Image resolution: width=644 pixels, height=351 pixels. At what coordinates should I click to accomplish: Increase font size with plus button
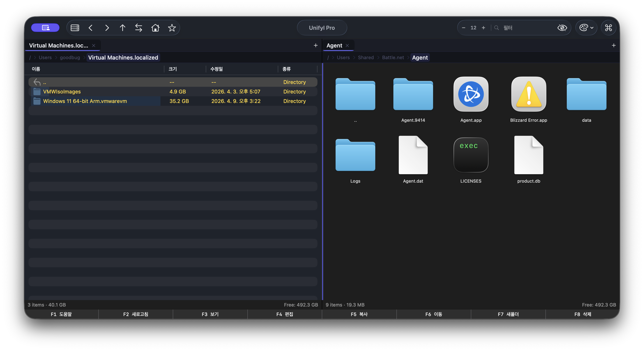coord(483,28)
